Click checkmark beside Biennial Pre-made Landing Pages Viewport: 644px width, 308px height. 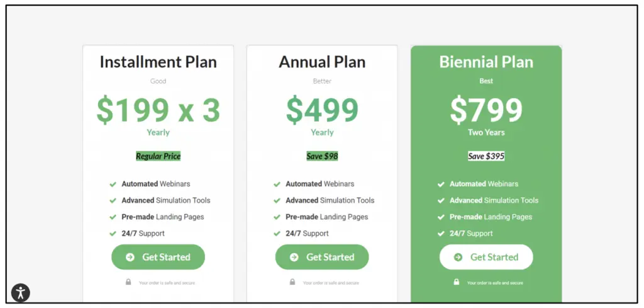(x=441, y=217)
